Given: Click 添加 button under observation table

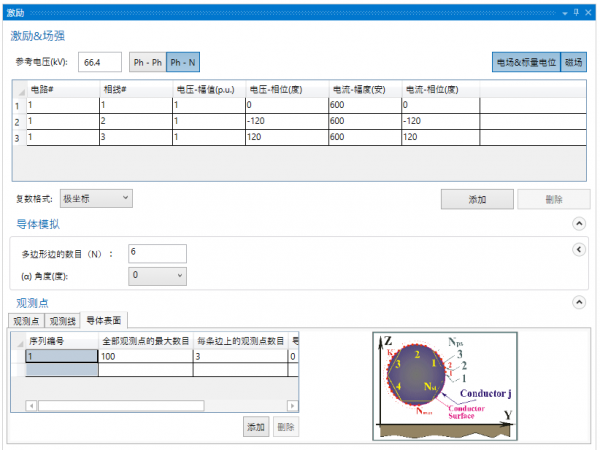Looking at the screenshot, I should [x=256, y=427].
